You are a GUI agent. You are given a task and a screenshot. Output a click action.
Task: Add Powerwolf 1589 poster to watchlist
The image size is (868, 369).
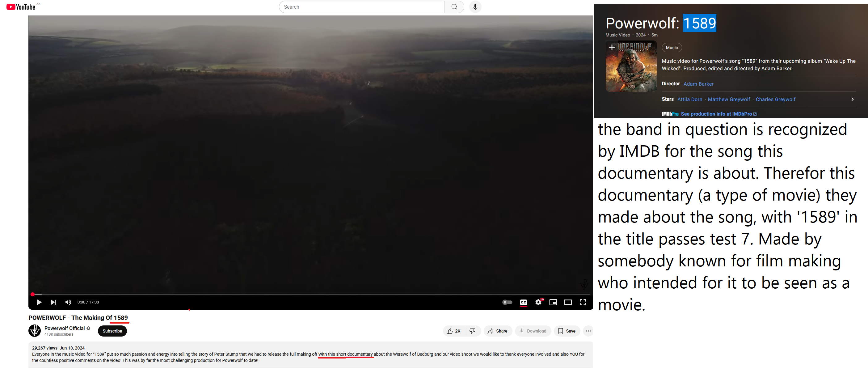[x=612, y=48]
